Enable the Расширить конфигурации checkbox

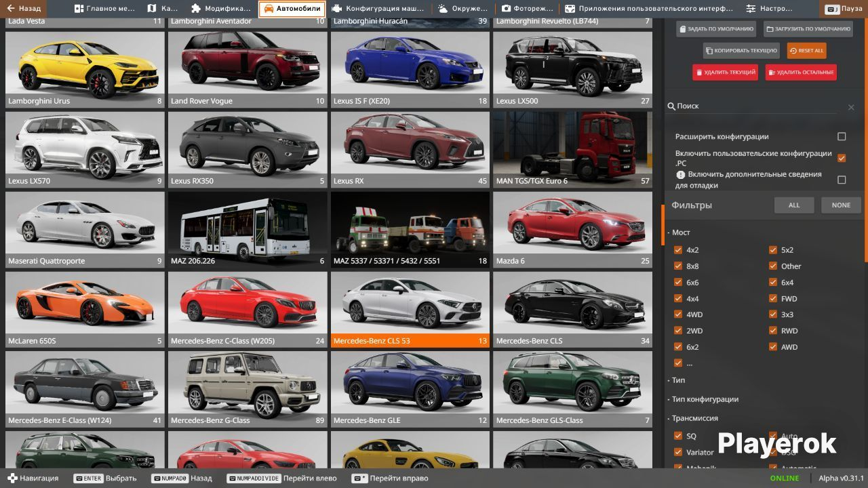pos(842,136)
